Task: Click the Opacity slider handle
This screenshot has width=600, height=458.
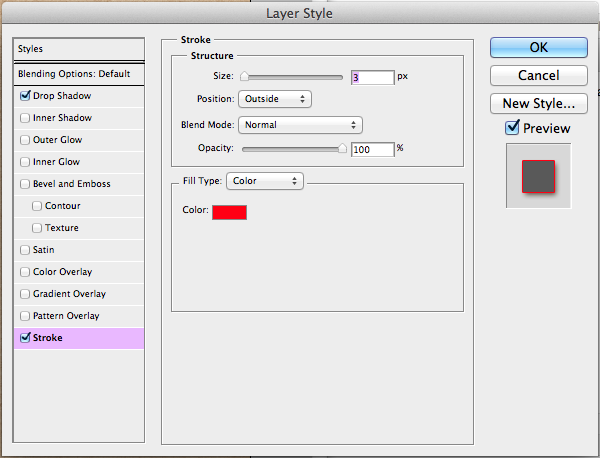Action: pos(342,148)
